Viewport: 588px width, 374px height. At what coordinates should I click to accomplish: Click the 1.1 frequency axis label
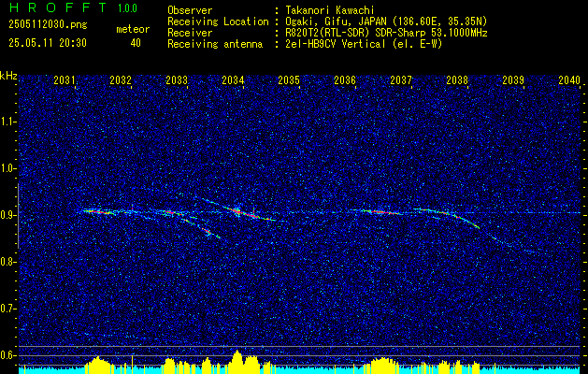[8, 122]
